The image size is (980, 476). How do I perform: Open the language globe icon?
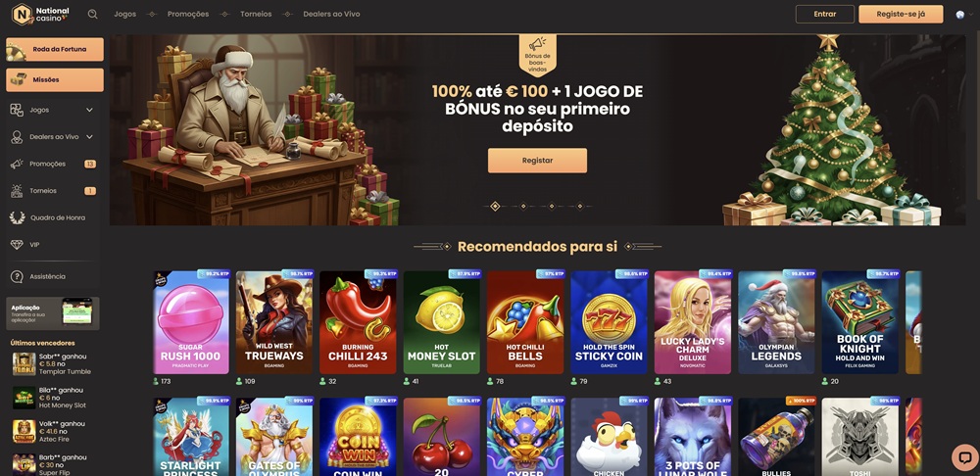pos(960,15)
